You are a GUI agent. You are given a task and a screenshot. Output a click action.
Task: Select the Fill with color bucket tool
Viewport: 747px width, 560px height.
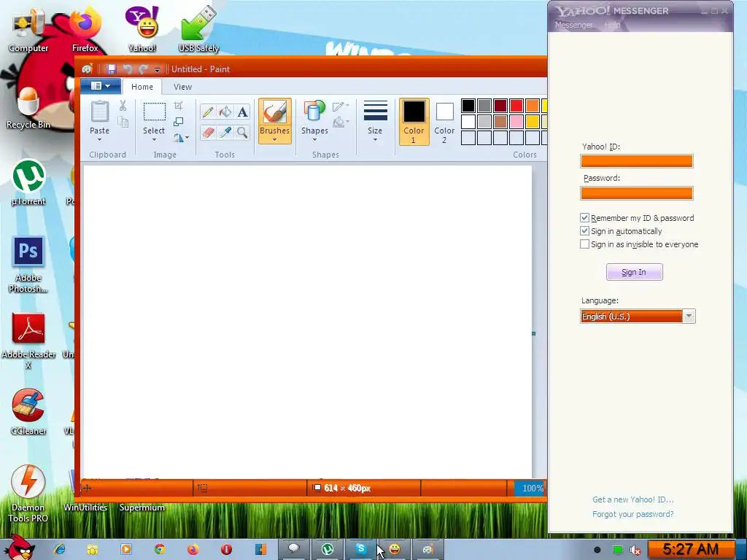pyautogui.click(x=225, y=112)
